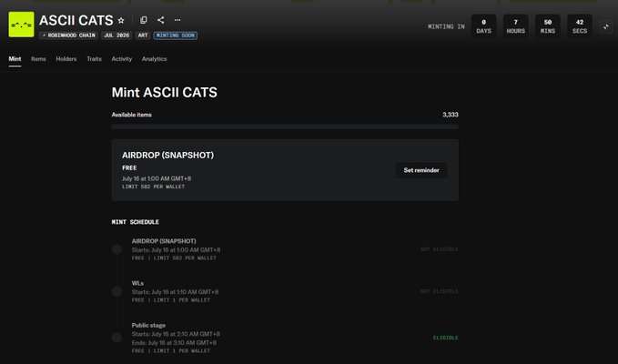Image resolution: width=618 pixels, height=364 pixels.
Task: Collapse the header with the arrows icon
Action: pyautogui.click(x=606, y=26)
